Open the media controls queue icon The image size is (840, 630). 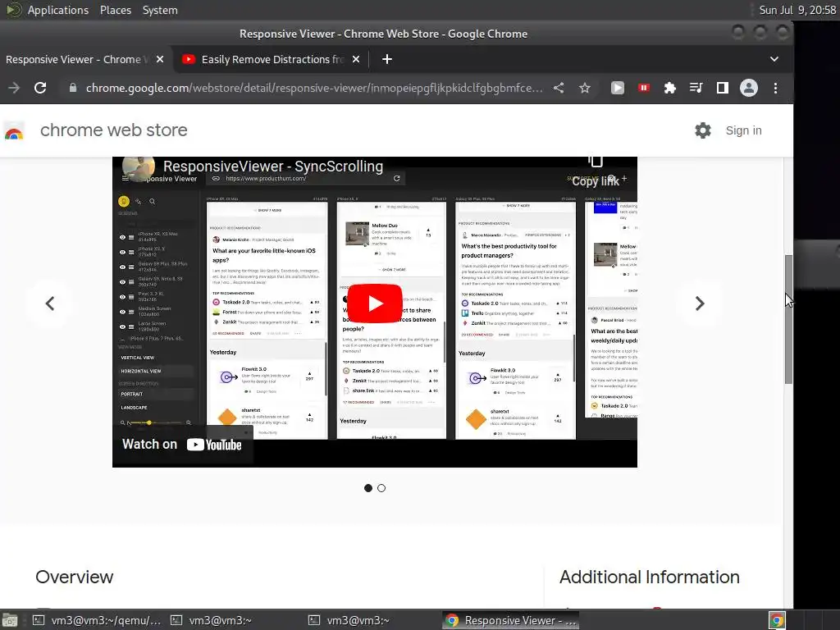coord(696,88)
